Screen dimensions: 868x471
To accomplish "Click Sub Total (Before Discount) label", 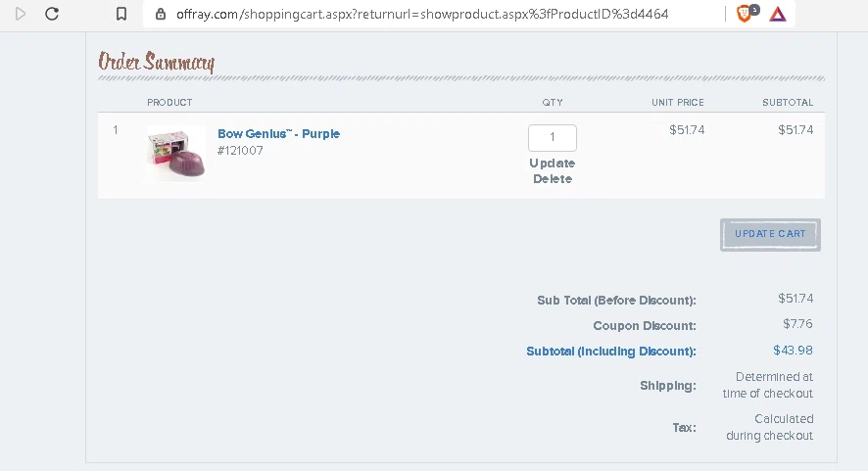I will click(x=616, y=301).
